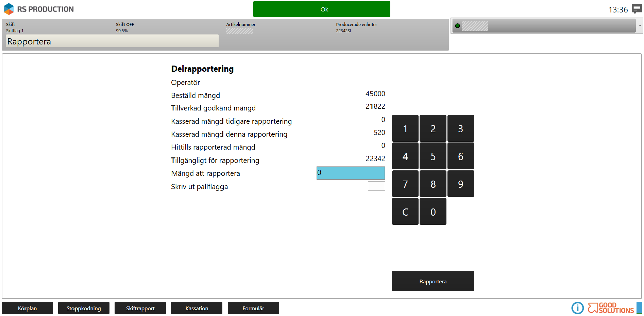Open the Formulär section

click(253, 308)
